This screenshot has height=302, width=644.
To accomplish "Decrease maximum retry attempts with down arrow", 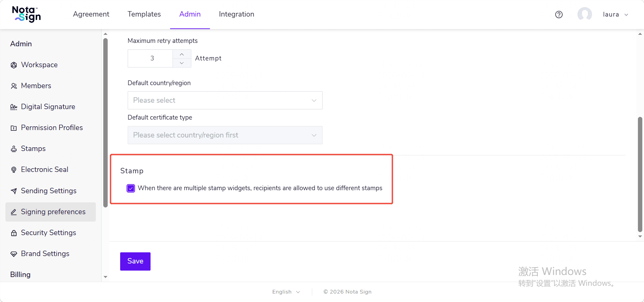I will click(x=182, y=63).
